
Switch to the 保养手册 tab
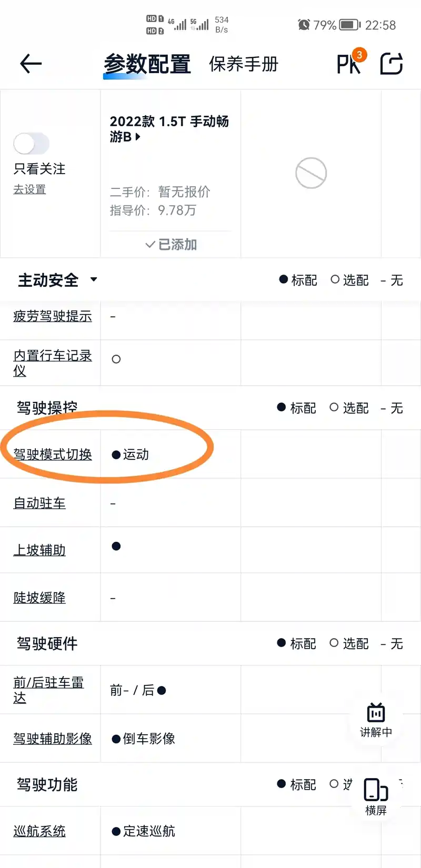[243, 64]
